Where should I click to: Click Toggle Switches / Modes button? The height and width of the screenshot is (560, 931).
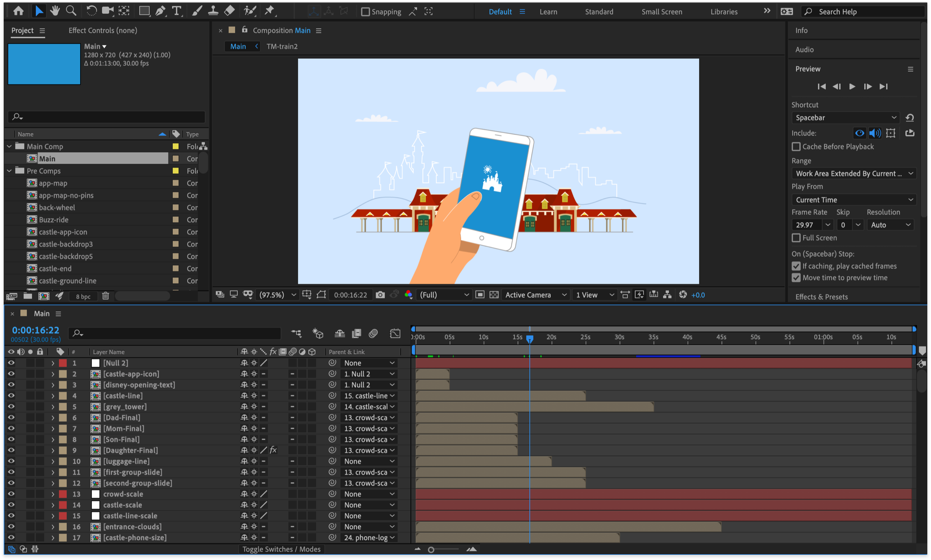pos(281,549)
